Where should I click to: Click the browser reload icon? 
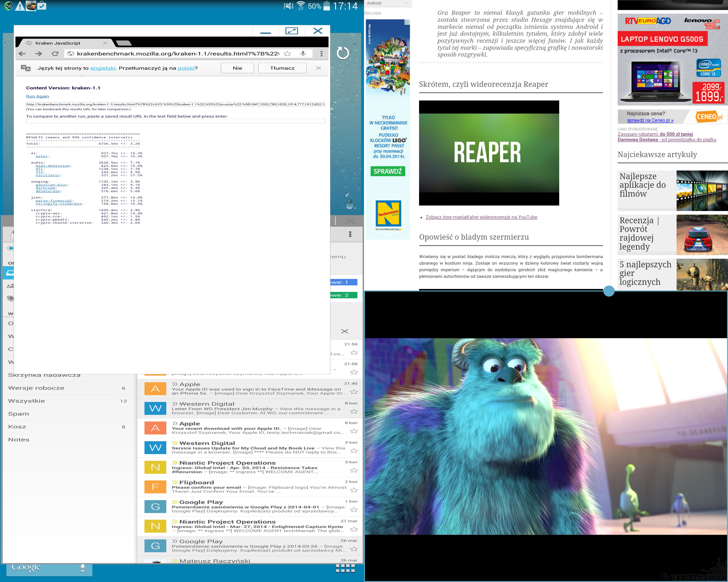(x=55, y=54)
